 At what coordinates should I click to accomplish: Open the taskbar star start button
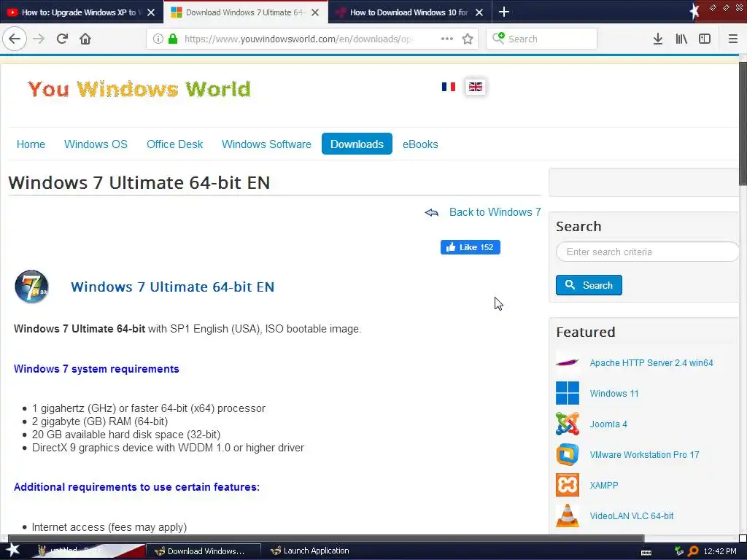(12, 551)
